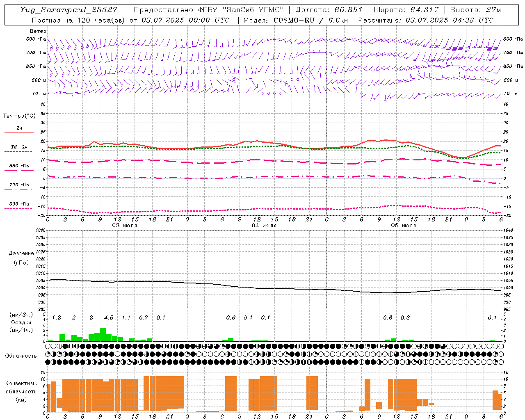
Task: Click the Ветер section label
Action: coord(38,31)
